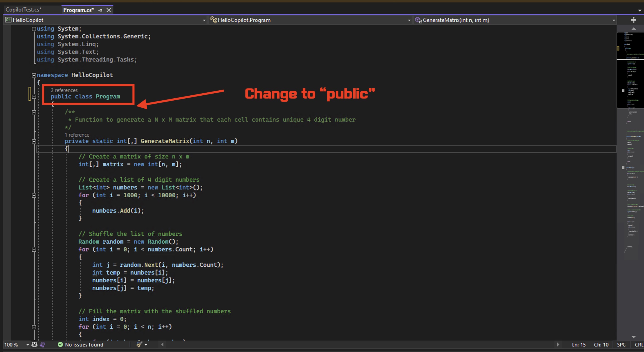Open the tab overflow dropdown arrow
This screenshot has width=644, height=352.
[x=639, y=10]
